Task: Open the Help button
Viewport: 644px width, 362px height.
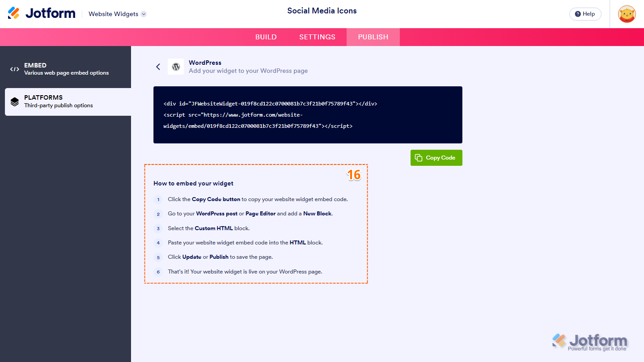Action: point(585,14)
